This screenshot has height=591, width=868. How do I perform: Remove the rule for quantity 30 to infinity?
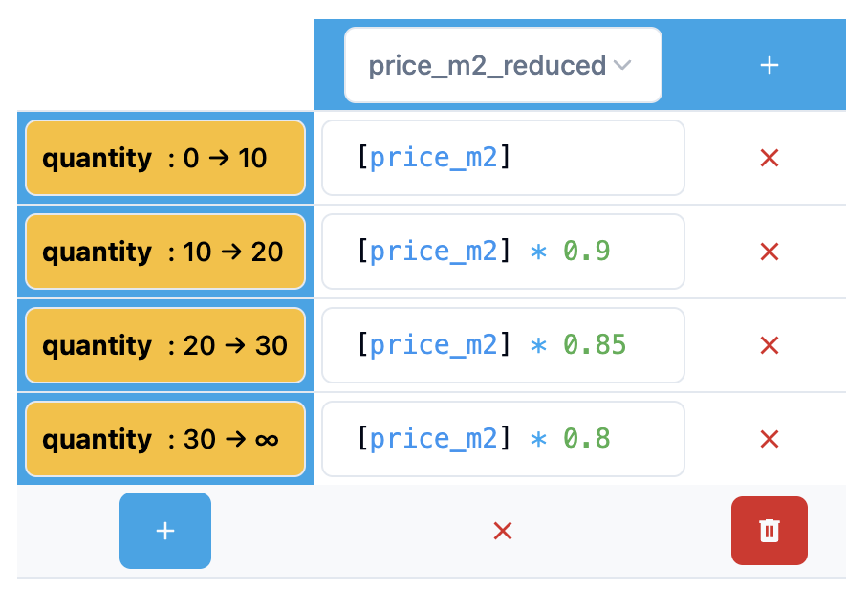point(770,439)
